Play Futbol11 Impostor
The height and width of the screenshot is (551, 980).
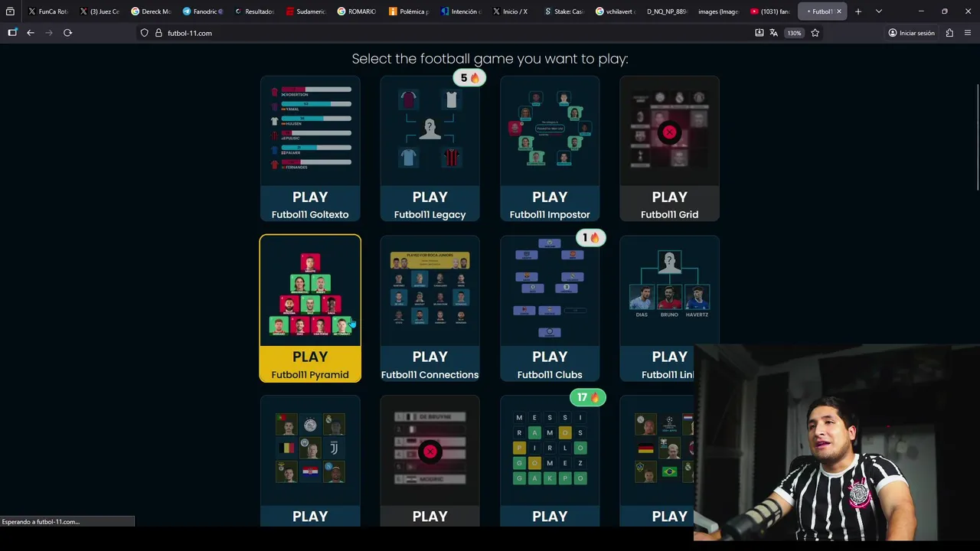pos(550,204)
